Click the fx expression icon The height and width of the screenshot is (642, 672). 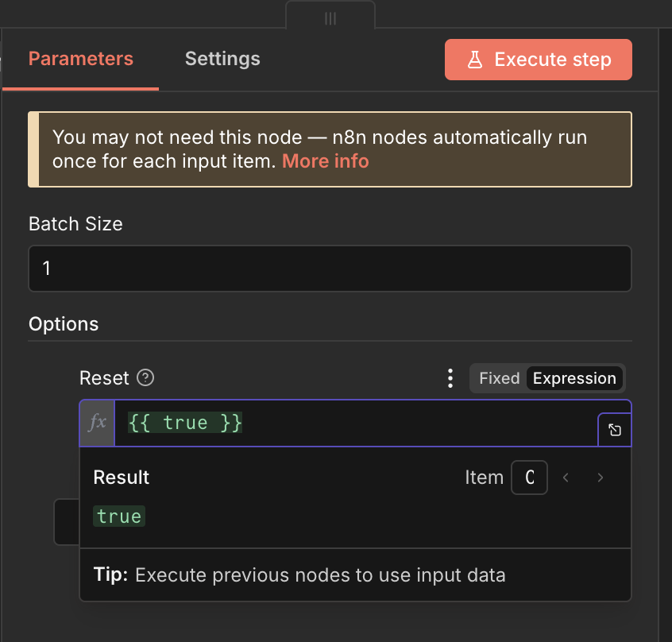pos(98,423)
